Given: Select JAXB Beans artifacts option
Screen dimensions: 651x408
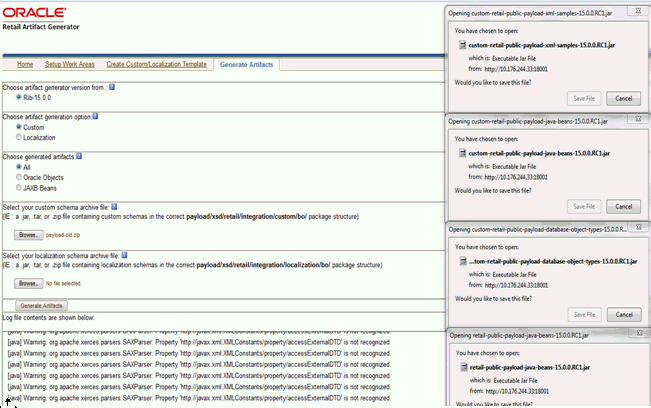Looking at the screenshot, I should coord(19,188).
